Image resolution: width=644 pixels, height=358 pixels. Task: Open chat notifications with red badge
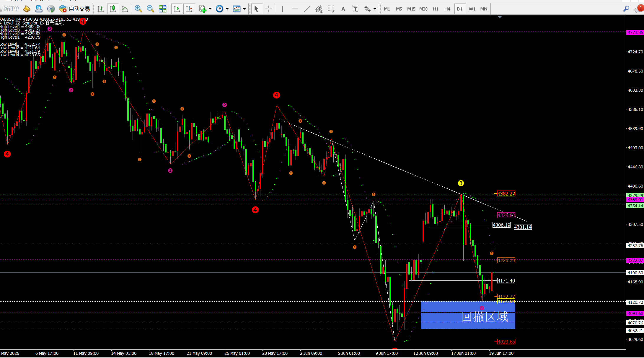(639, 9)
